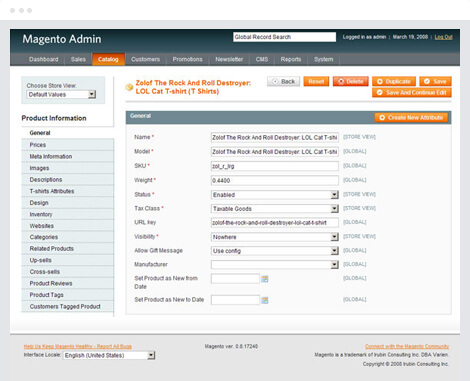470x381 pixels.
Task: Open the Design sidebar tab
Action: pos(67,203)
